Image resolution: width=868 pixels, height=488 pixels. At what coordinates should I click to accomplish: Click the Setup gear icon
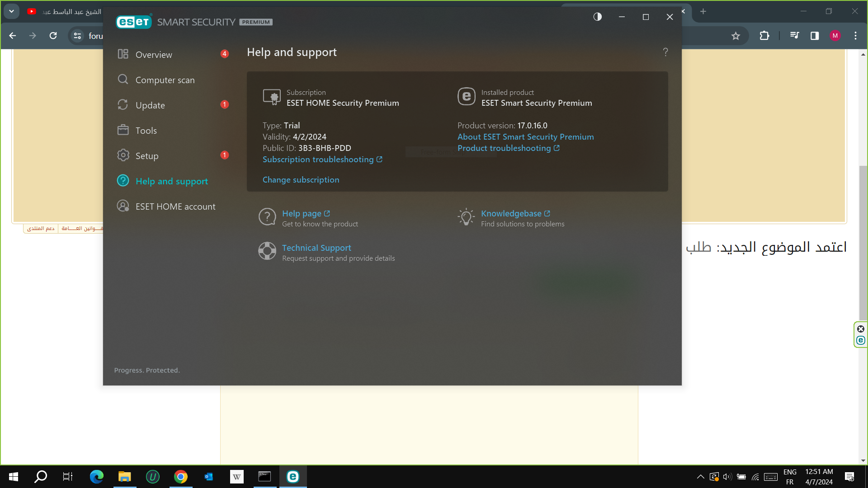pyautogui.click(x=123, y=155)
